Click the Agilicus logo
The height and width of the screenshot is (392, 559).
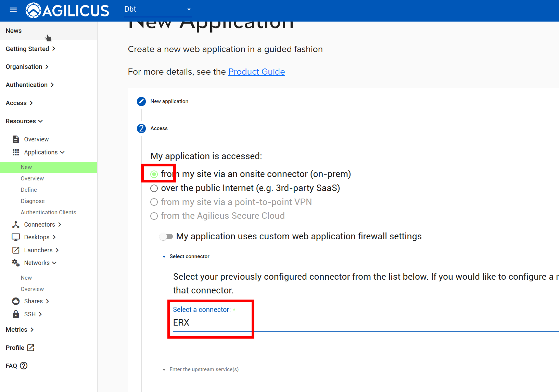[67, 10]
